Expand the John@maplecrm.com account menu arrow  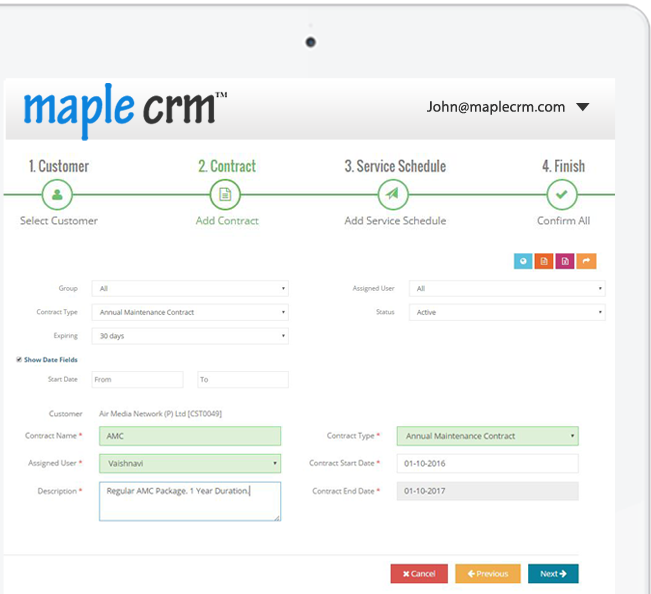[583, 107]
